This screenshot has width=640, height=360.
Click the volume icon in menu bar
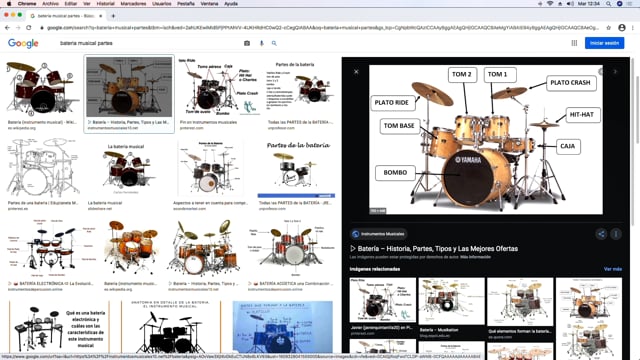(570, 4)
